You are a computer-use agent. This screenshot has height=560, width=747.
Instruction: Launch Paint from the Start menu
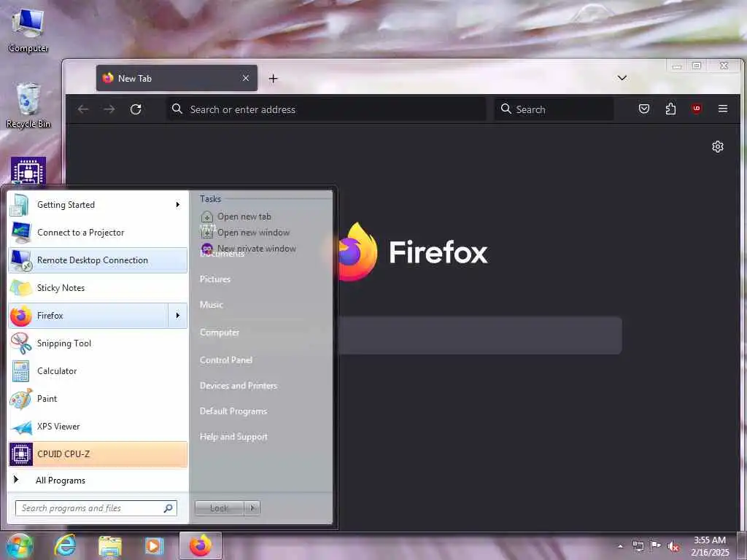tap(98, 399)
